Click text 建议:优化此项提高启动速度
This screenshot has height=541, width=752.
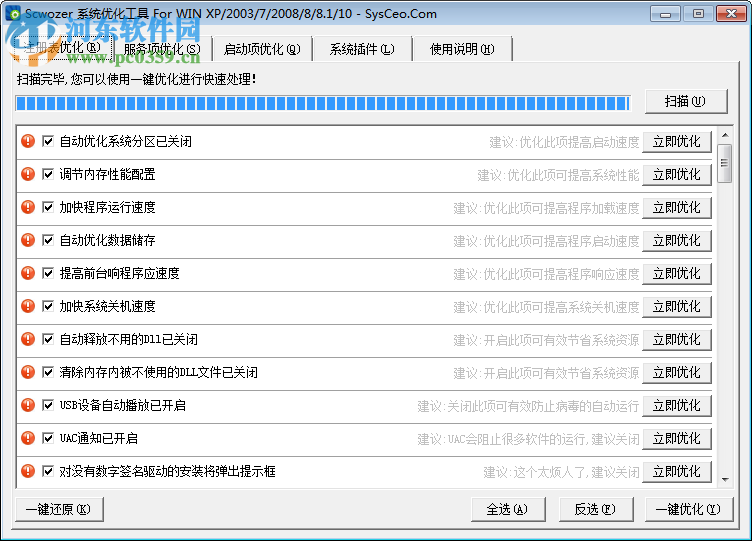pyautogui.click(x=564, y=142)
